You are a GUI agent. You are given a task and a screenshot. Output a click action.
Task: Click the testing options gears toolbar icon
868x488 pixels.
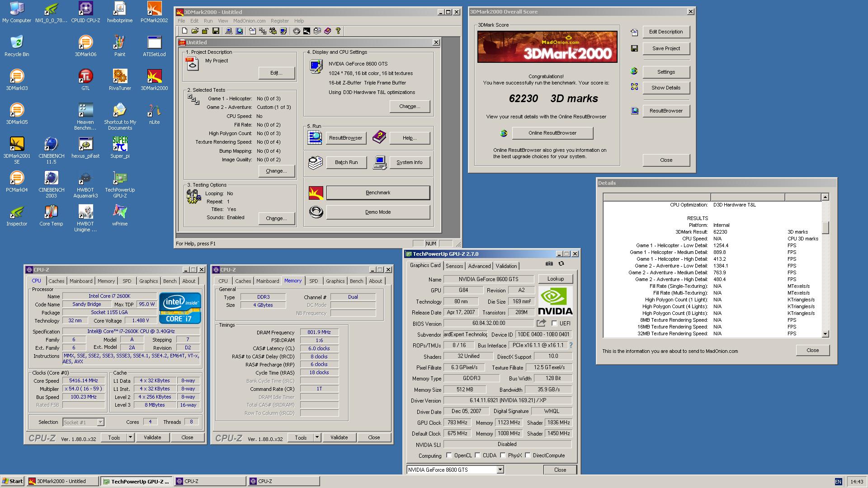[273, 31]
